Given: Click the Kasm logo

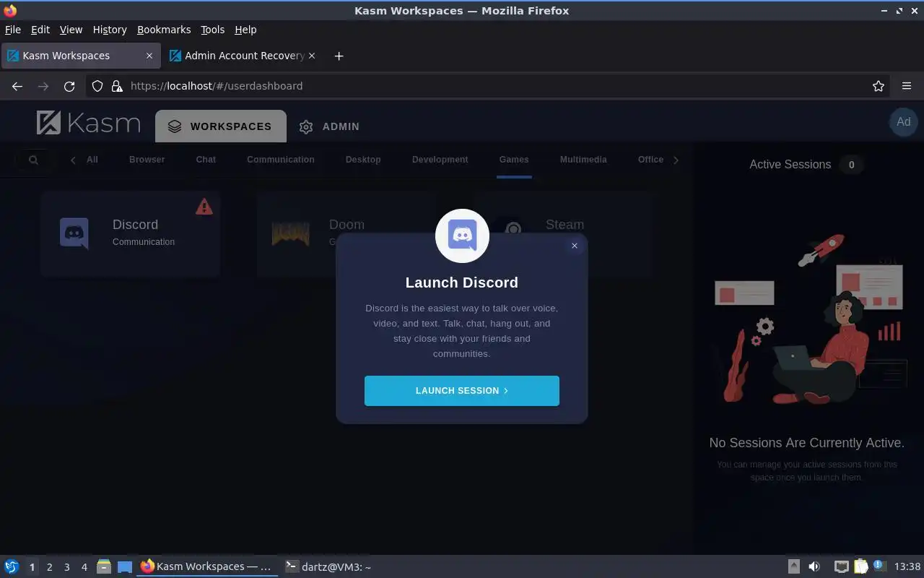Looking at the screenshot, I should pyautogui.click(x=88, y=123).
